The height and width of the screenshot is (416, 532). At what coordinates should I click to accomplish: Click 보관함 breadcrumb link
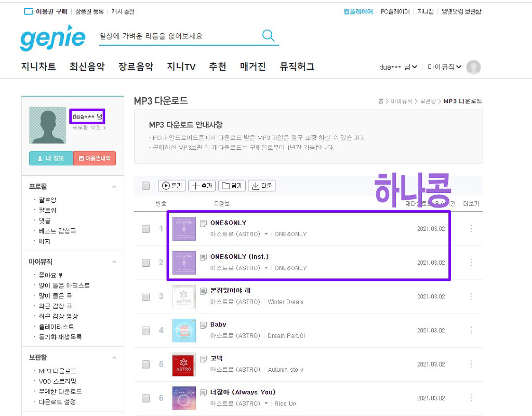(428, 101)
